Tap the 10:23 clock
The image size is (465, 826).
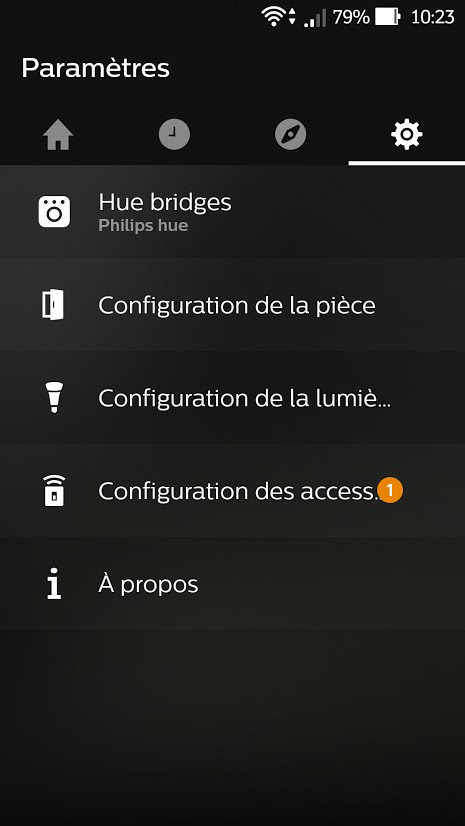(432, 17)
